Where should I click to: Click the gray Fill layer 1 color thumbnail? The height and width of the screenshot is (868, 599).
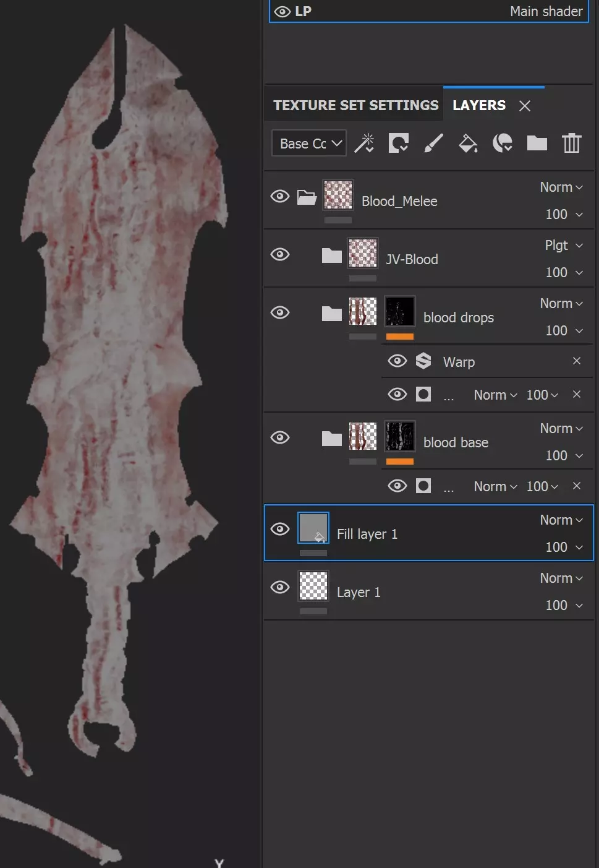[313, 528]
